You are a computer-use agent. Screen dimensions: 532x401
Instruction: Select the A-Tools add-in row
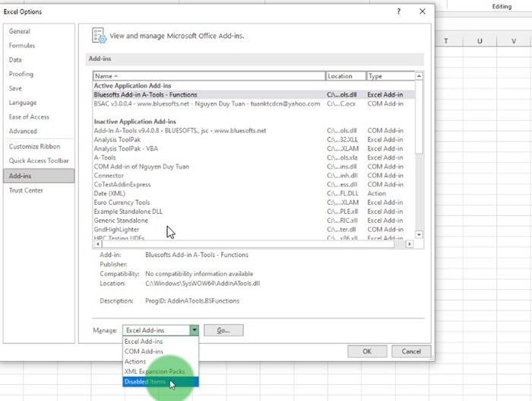(254, 158)
